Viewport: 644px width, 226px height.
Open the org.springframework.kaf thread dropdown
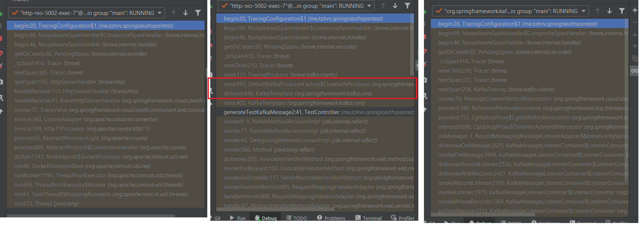510,11
